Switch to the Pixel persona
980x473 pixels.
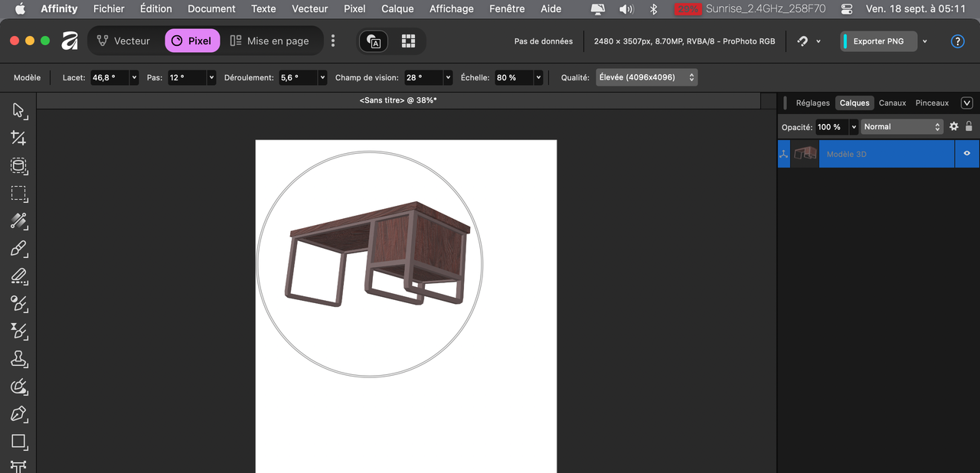(192, 41)
